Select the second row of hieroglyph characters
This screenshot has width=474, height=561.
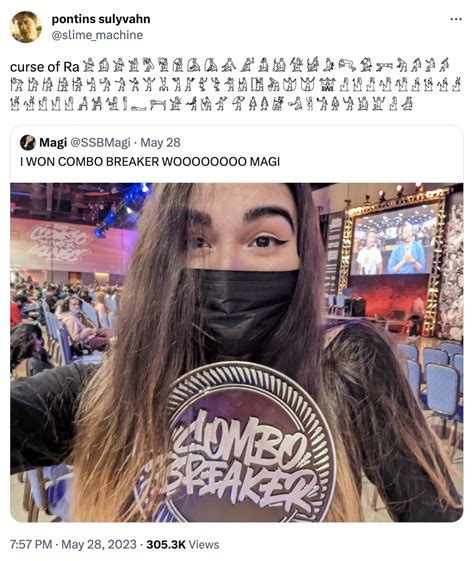[235, 85]
